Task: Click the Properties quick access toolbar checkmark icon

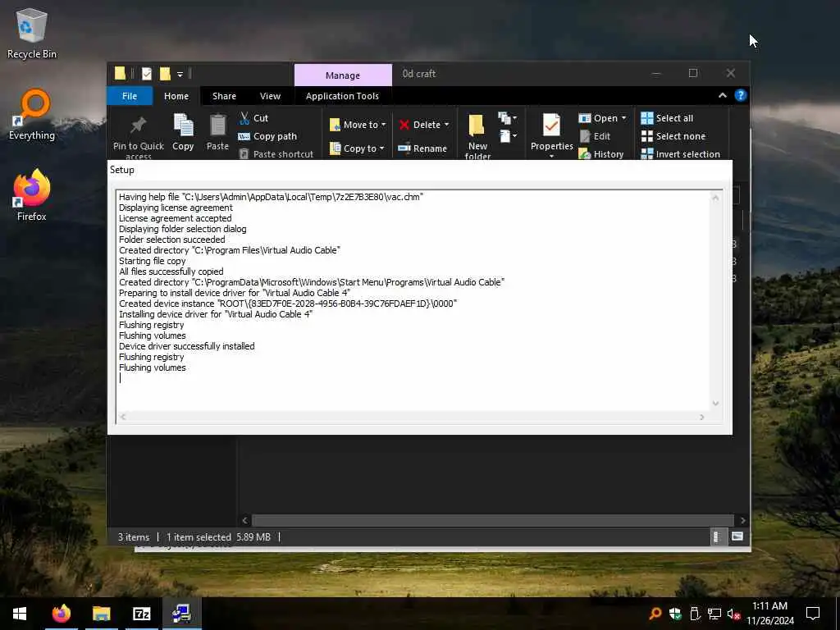Action: point(146,73)
